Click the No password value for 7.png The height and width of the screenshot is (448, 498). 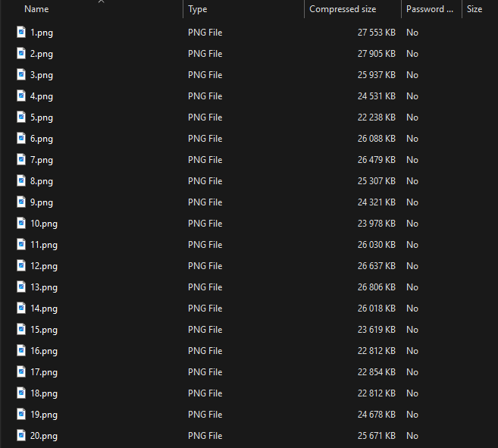click(x=412, y=160)
